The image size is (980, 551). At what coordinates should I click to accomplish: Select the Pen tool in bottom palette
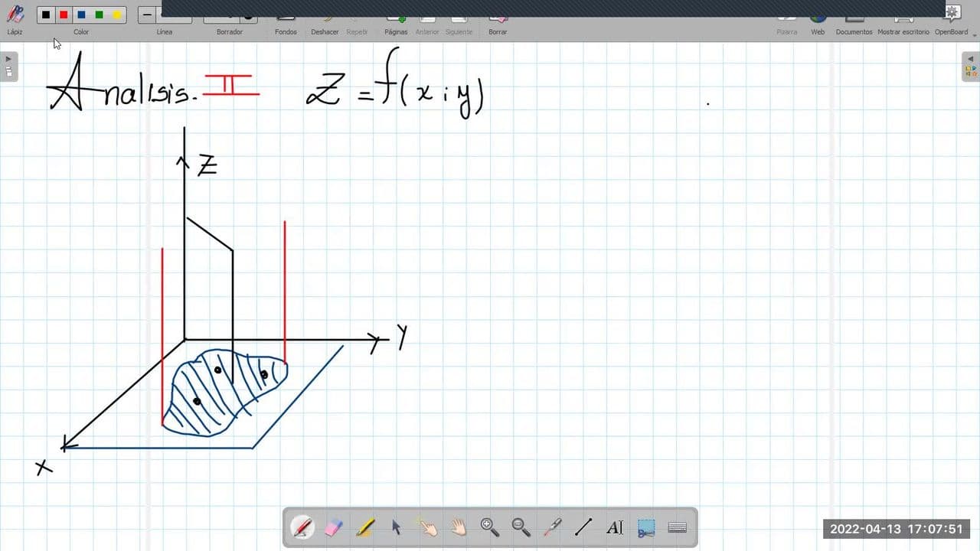(302, 527)
